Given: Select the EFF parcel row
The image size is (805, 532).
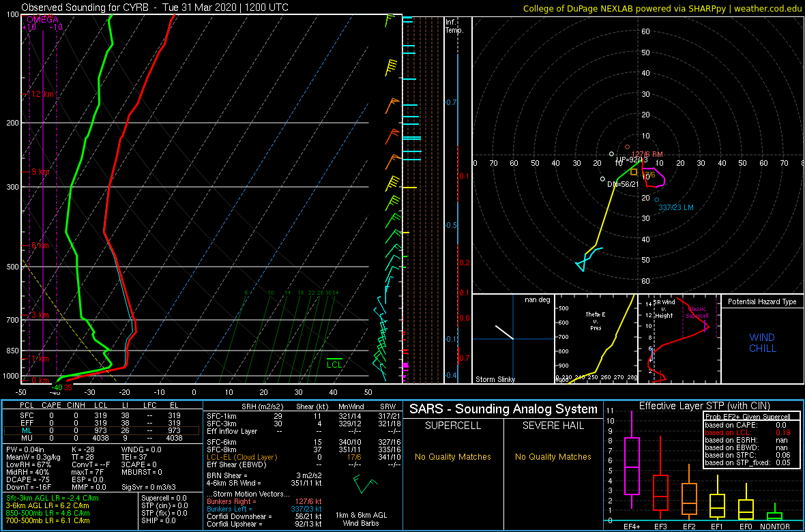Looking at the screenshot, I should click(x=103, y=422).
